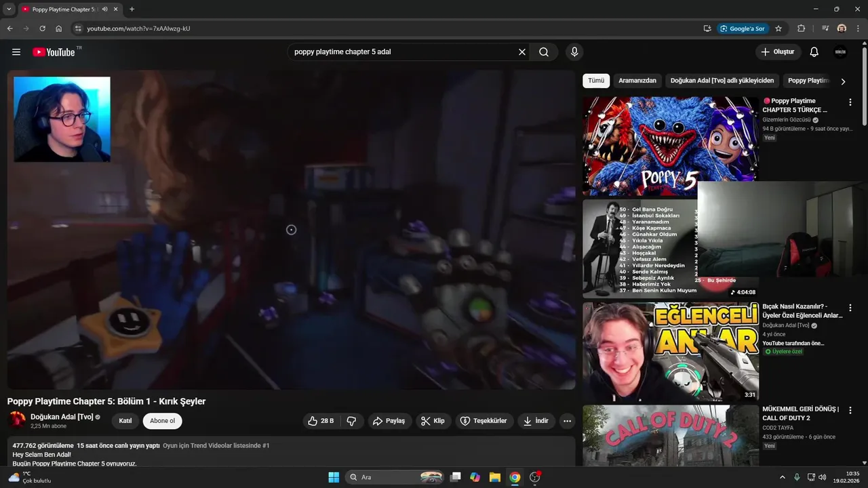Viewport: 868px width, 488px height.
Task: Open File Explorer from taskbar
Action: point(495,477)
